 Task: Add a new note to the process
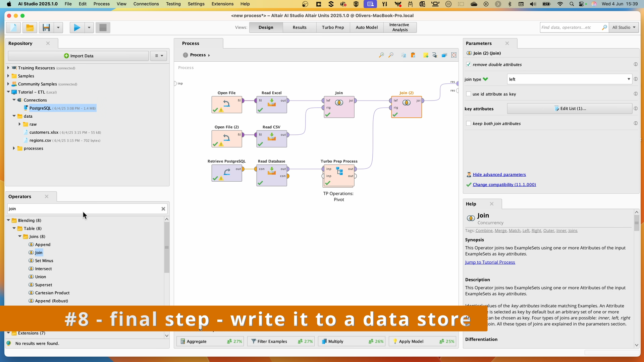[x=426, y=55]
